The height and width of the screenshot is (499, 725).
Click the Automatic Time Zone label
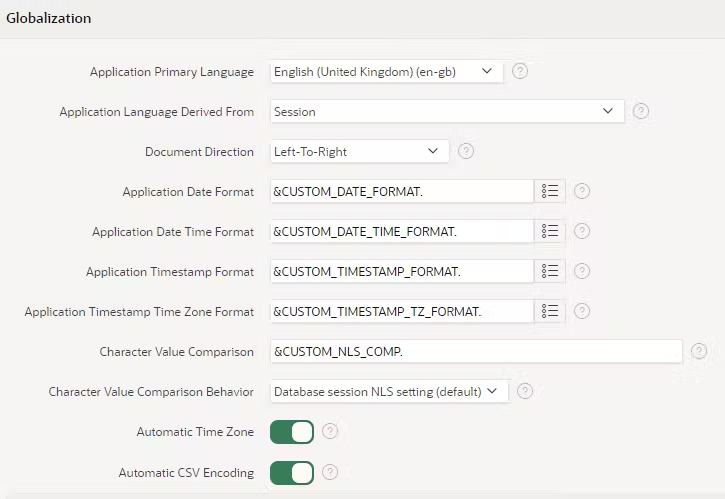(x=195, y=432)
